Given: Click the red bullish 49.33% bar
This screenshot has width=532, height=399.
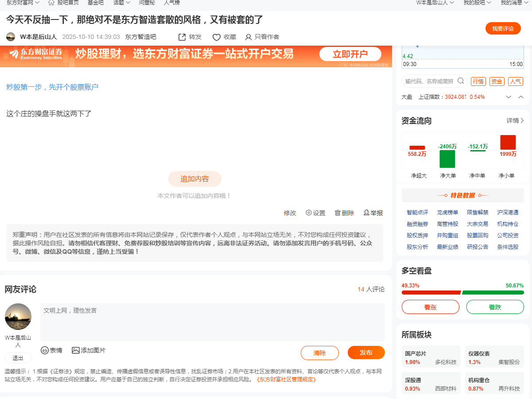Looking at the screenshot, I should [431, 293].
